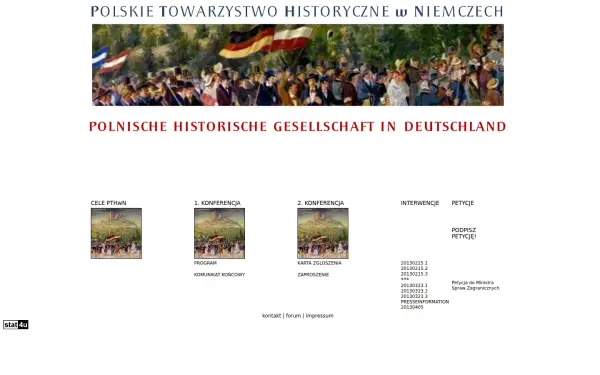Open the ZAPROSZENIE link
600x375 pixels.
(x=313, y=275)
